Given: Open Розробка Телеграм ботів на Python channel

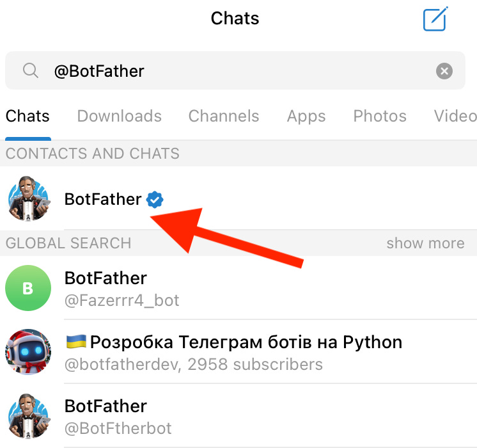Looking at the screenshot, I should coord(238,352).
